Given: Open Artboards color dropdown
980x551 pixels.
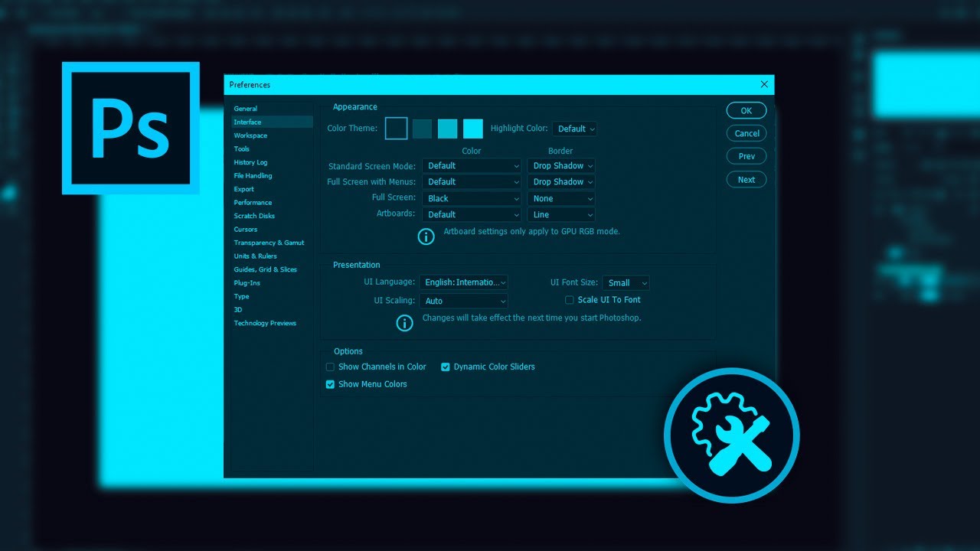Looking at the screenshot, I should (472, 215).
